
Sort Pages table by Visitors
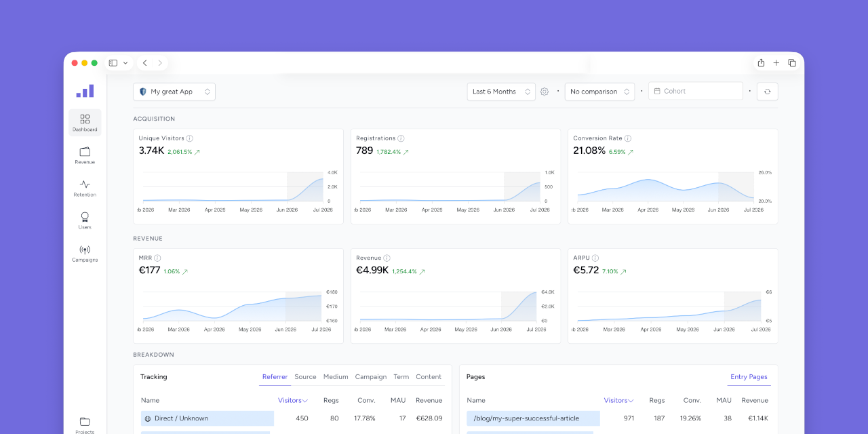tap(619, 400)
